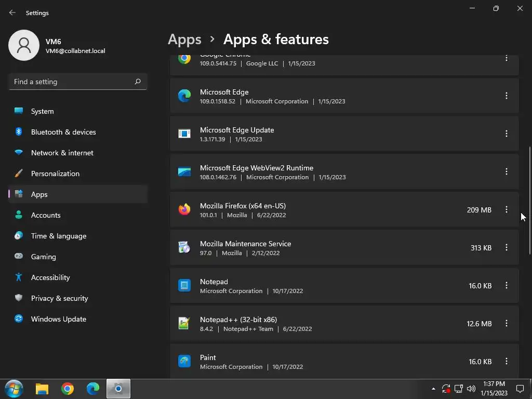Click the Settings app taskbar button

(118, 389)
